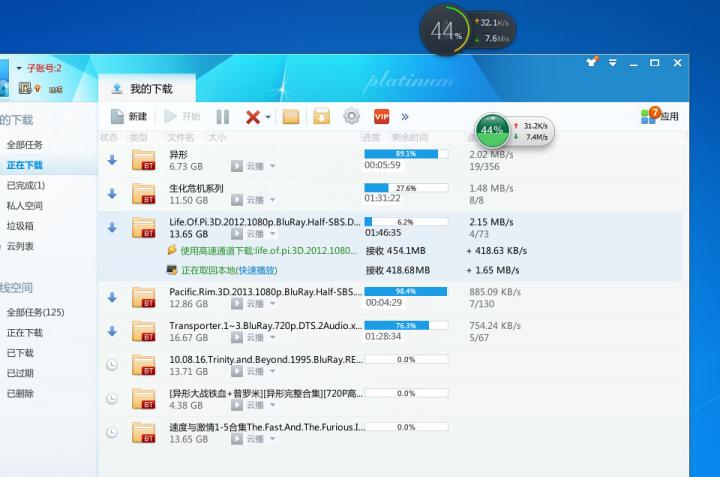Click 云播 play icon for 异形大战铁血
The width and height of the screenshot is (720, 477).
click(237, 405)
